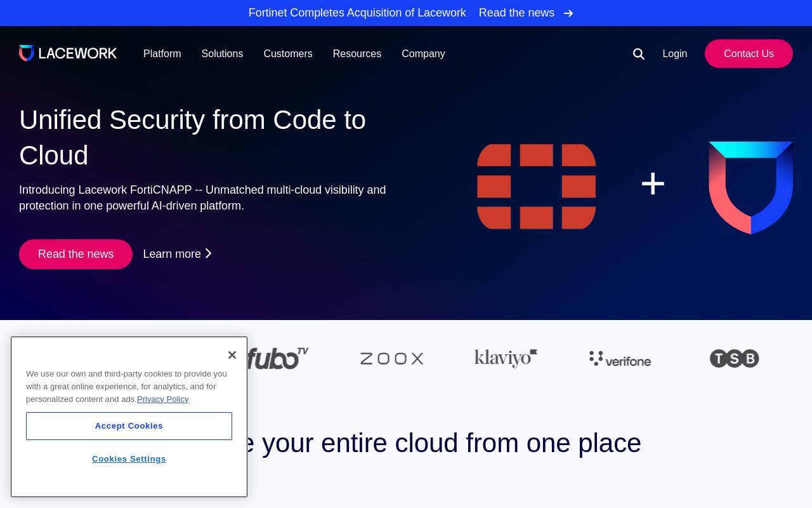Open the Company menu

(423, 54)
